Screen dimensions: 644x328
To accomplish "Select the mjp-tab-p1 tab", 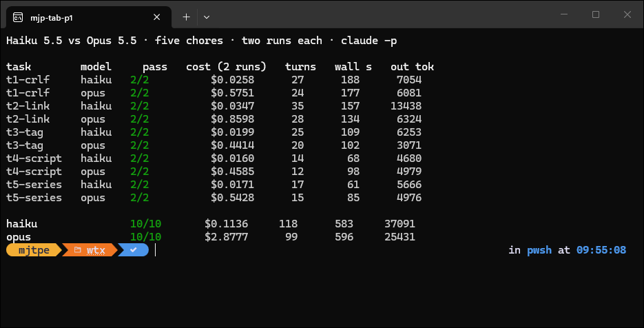I will pos(89,17).
